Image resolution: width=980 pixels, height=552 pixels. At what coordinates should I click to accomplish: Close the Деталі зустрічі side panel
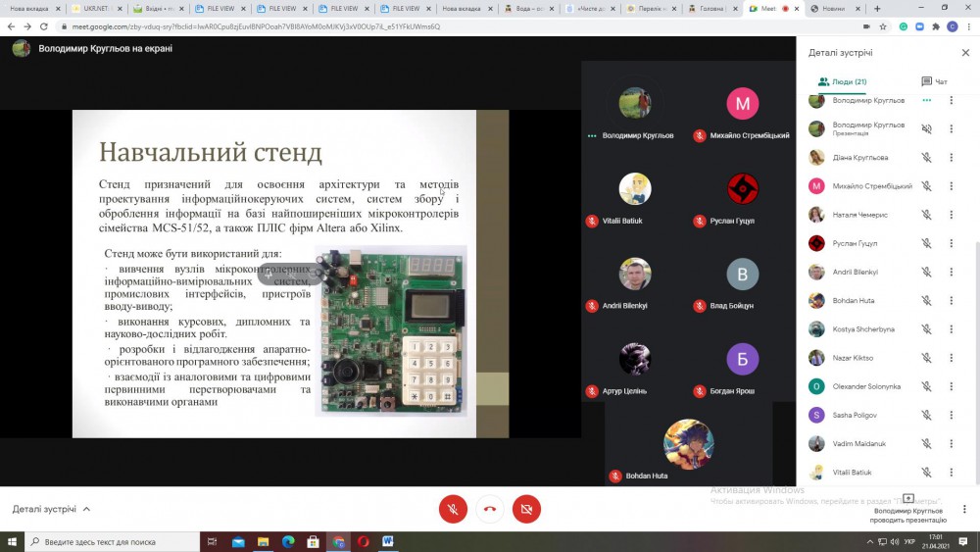tap(965, 53)
